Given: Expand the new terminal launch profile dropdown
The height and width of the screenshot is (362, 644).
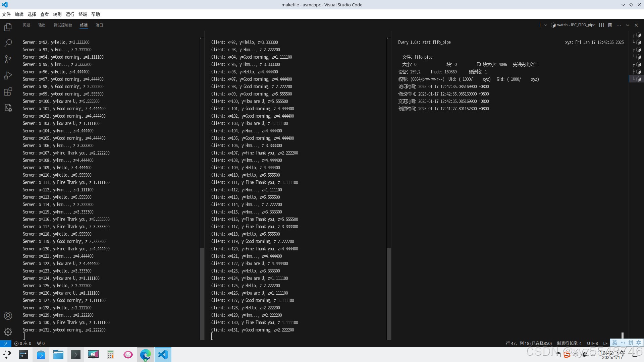Looking at the screenshot, I should 546,25.
